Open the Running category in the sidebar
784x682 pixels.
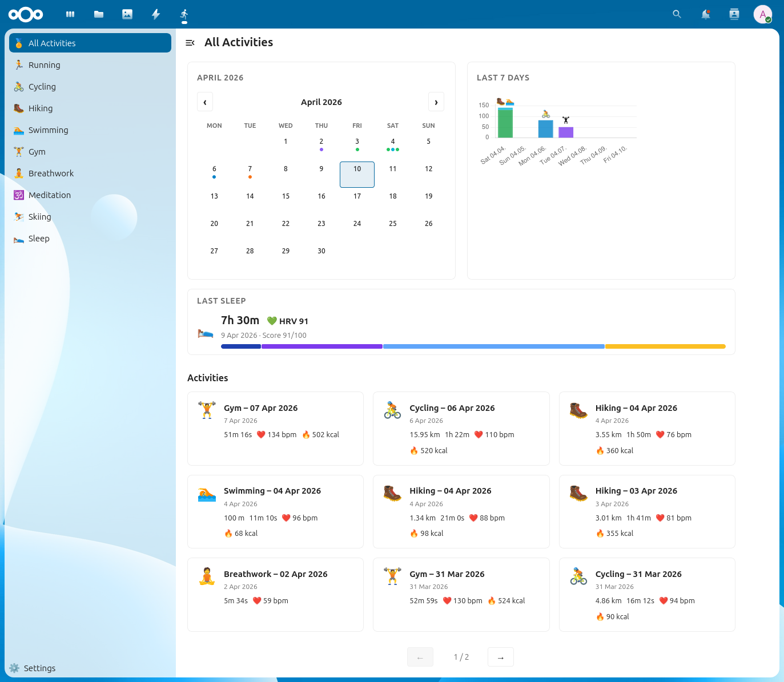tap(44, 64)
